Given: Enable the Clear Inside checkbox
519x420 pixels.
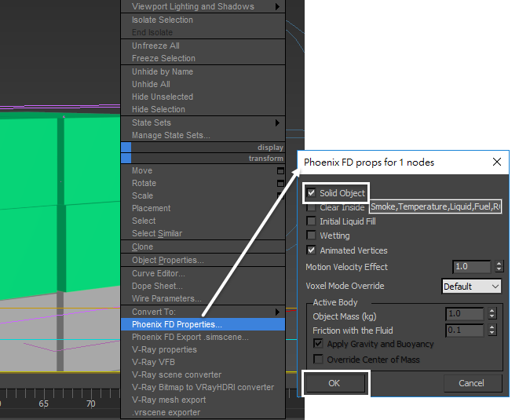Looking at the screenshot, I should click(x=311, y=207).
